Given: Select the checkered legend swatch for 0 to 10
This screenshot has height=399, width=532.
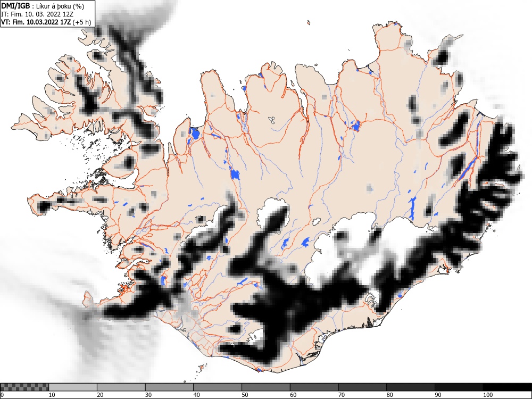Looking at the screenshot, I should [24, 387].
